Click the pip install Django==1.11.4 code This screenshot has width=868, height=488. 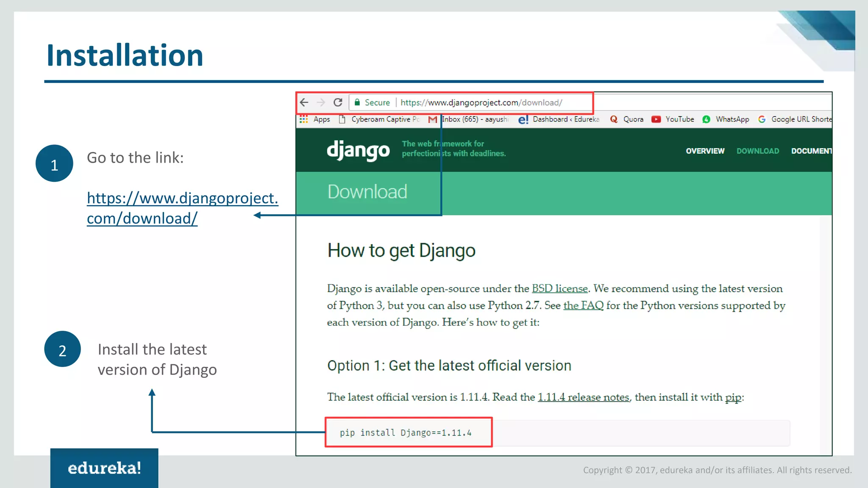tap(406, 433)
